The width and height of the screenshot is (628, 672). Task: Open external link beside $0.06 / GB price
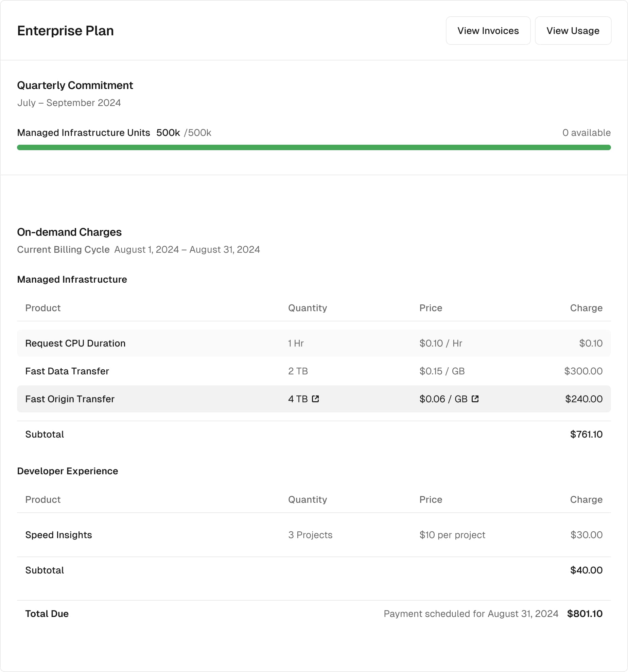[475, 399]
